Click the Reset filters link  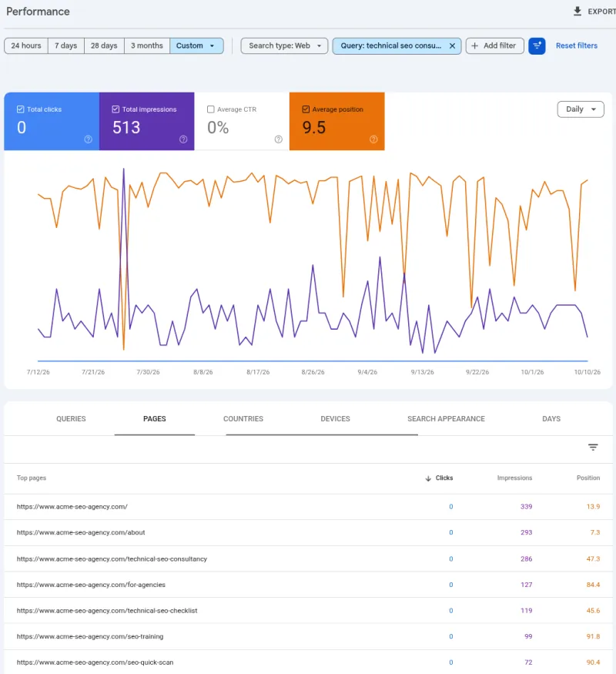[577, 45]
